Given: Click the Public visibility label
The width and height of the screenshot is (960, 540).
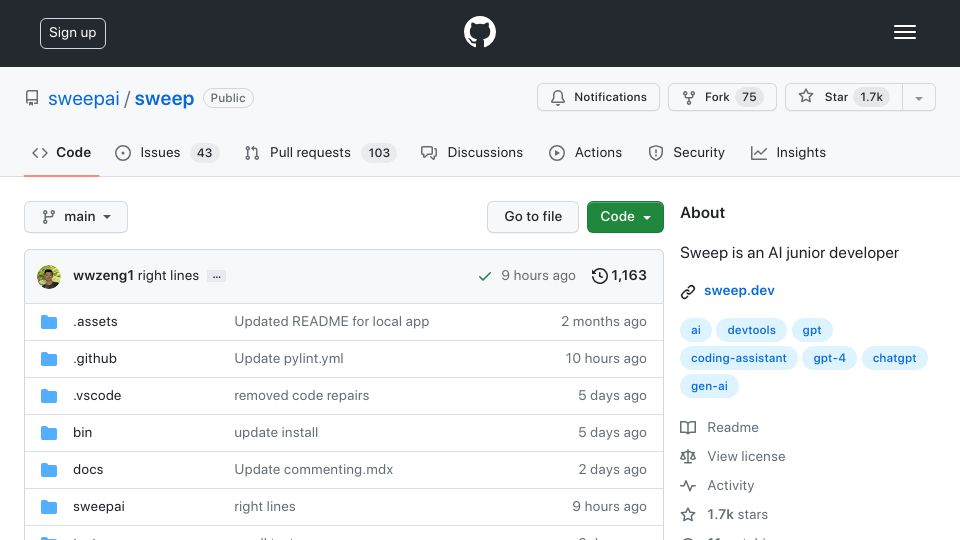Looking at the screenshot, I should click(228, 98).
